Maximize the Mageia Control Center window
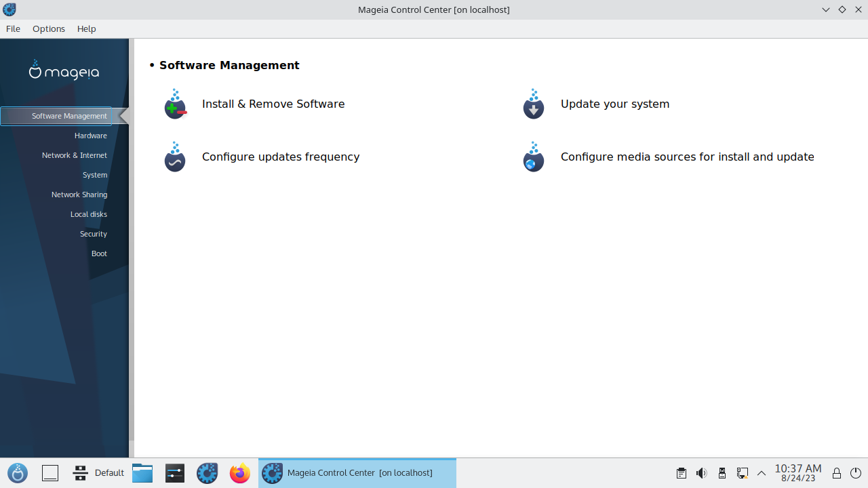Viewport: 868px width, 488px height. pos(842,9)
